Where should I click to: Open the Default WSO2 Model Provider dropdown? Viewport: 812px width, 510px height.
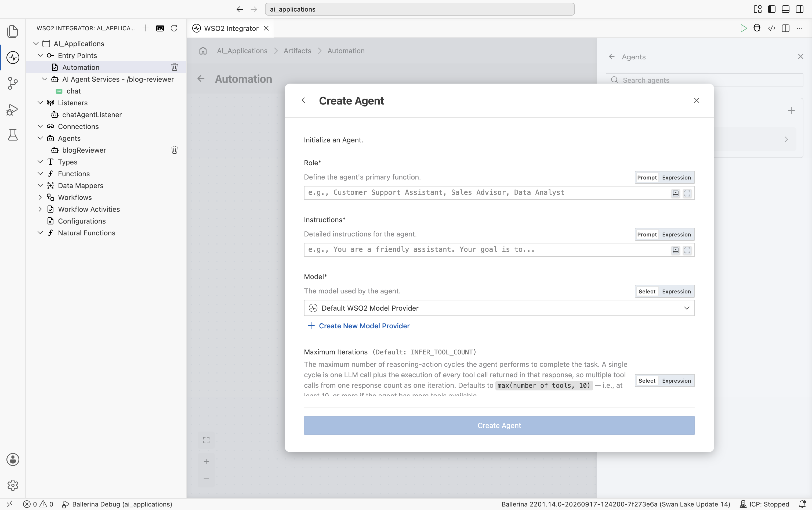(499, 308)
